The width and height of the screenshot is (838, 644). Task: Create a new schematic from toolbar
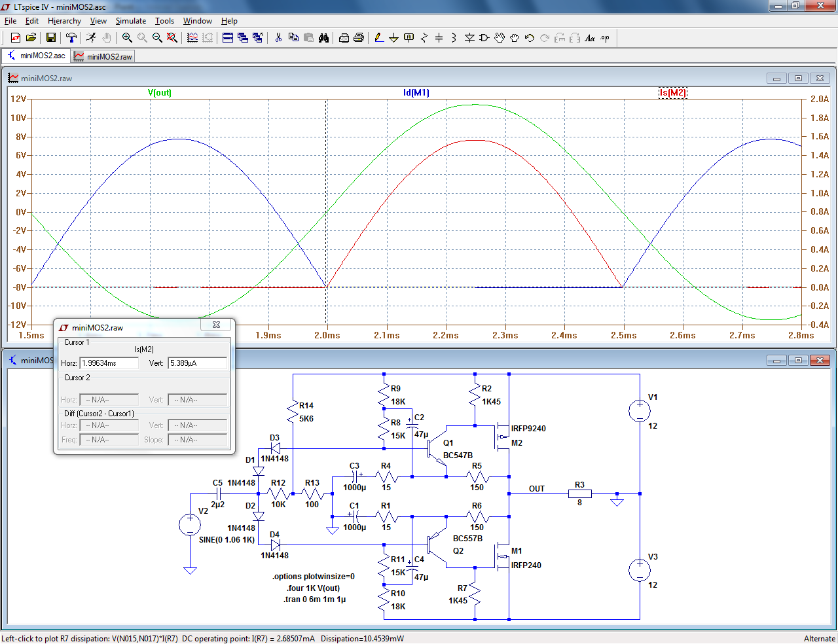click(x=16, y=38)
